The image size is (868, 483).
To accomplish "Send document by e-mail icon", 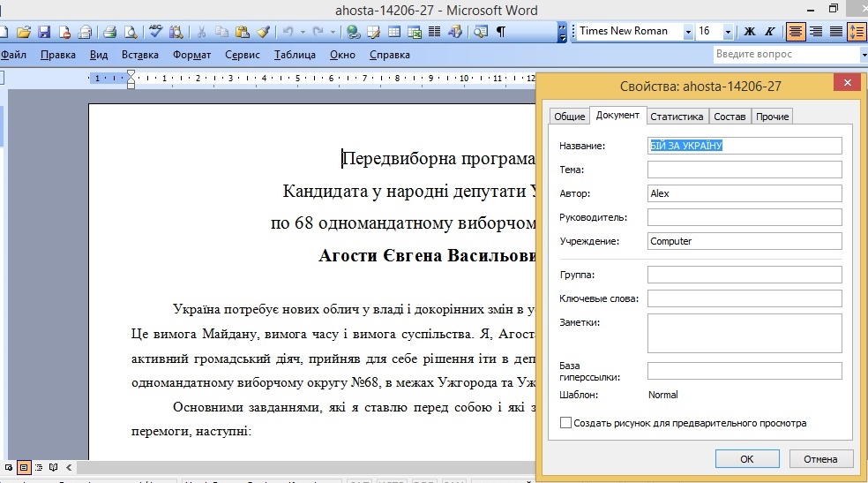I will pyautogui.click(x=85, y=32).
